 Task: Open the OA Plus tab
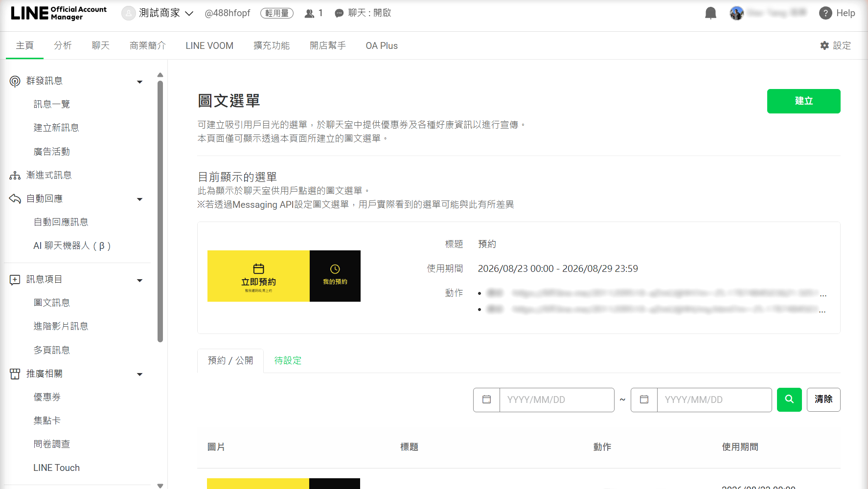pyautogui.click(x=382, y=45)
